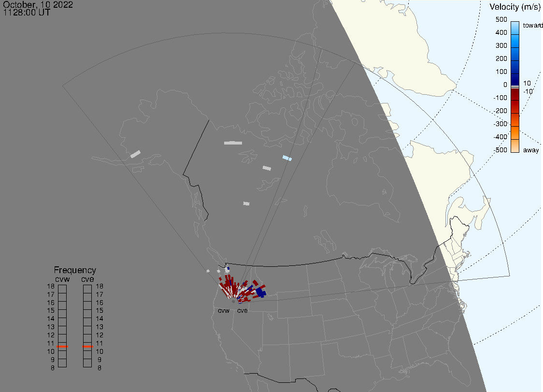Select the "away" label beside the color bar

click(531, 150)
